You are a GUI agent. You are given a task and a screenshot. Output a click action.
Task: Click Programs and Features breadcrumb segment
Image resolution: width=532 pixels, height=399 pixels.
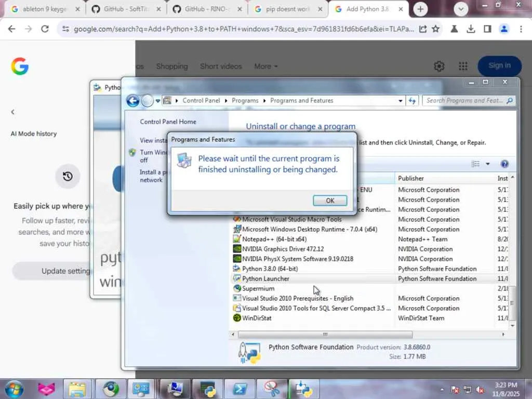coord(302,100)
